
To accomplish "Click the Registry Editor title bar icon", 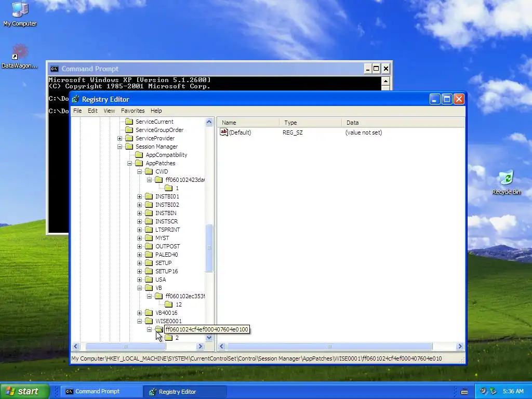I will pyautogui.click(x=75, y=99).
